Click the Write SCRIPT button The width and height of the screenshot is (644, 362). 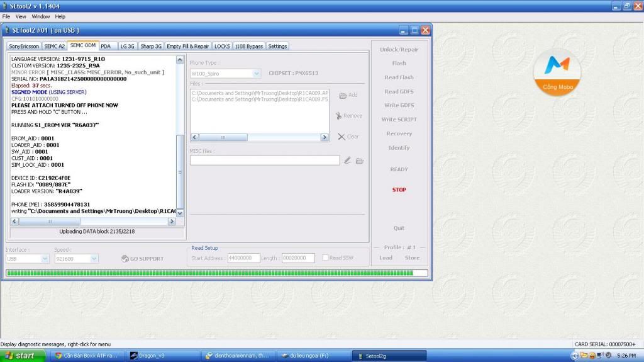[x=399, y=119]
